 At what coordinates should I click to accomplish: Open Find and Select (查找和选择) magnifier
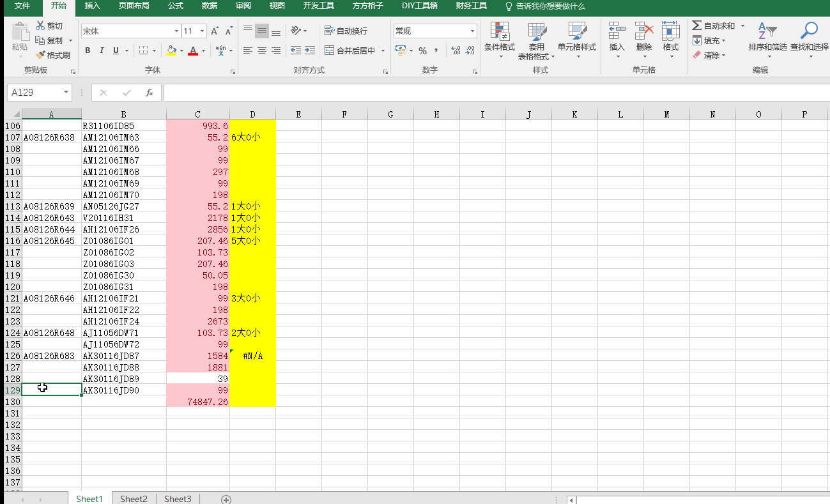point(809,32)
